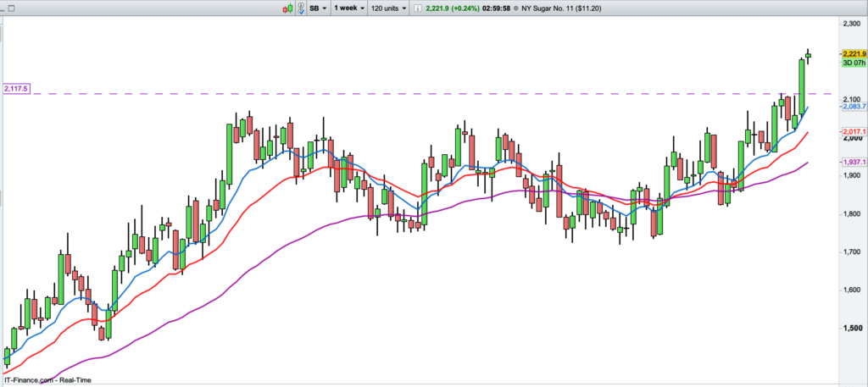Click the 2,221.9 (+0.24%) price readout
Image resolution: width=868 pixels, height=387 pixels.
(x=449, y=8)
